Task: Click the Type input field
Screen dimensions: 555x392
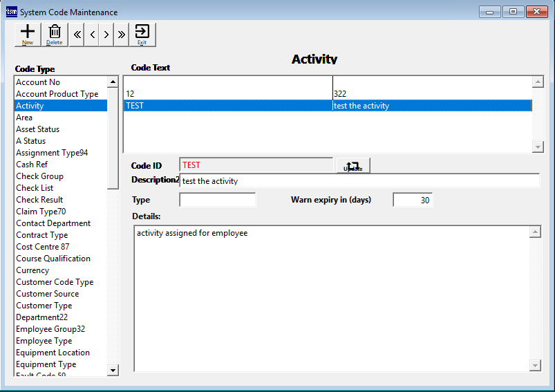Action: (217, 200)
